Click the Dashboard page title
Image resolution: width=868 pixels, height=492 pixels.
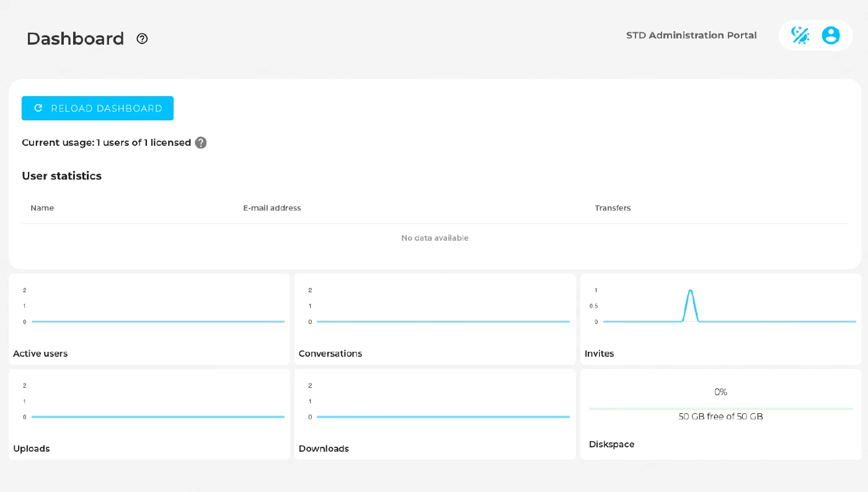coord(75,38)
